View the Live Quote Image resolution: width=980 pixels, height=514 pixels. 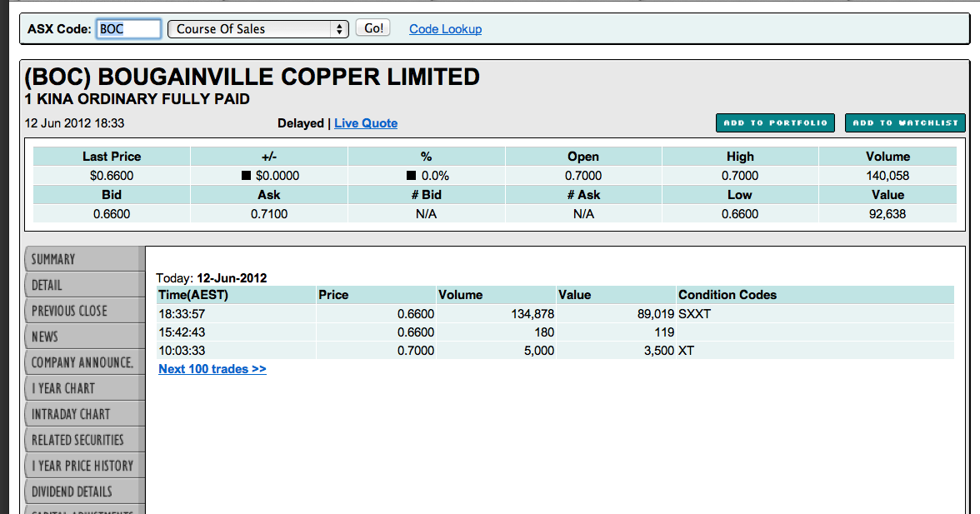click(366, 122)
